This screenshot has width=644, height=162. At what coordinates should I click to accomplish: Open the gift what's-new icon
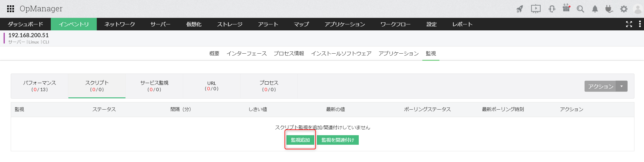pos(566,8)
